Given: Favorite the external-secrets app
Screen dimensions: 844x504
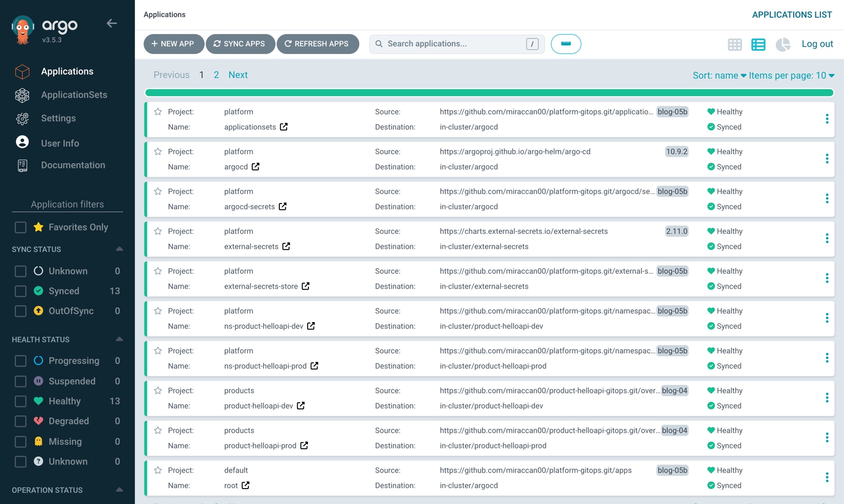Looking at the screenshot, I should (158, 231).
